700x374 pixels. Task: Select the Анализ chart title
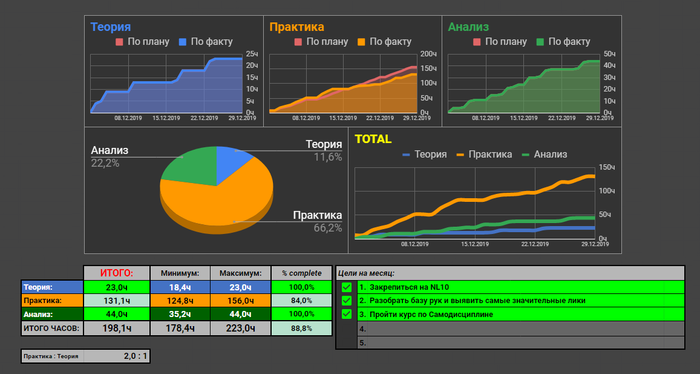pos(468,27)
